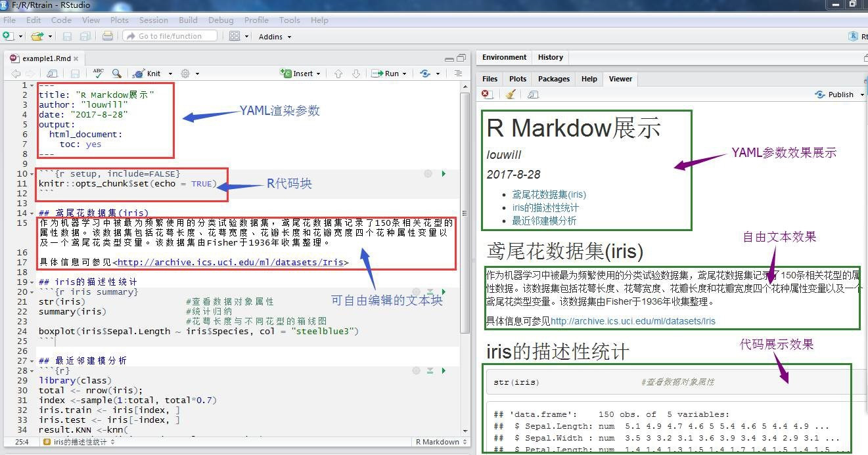
Task: Open the Session menu
Action: coord(154,20)
